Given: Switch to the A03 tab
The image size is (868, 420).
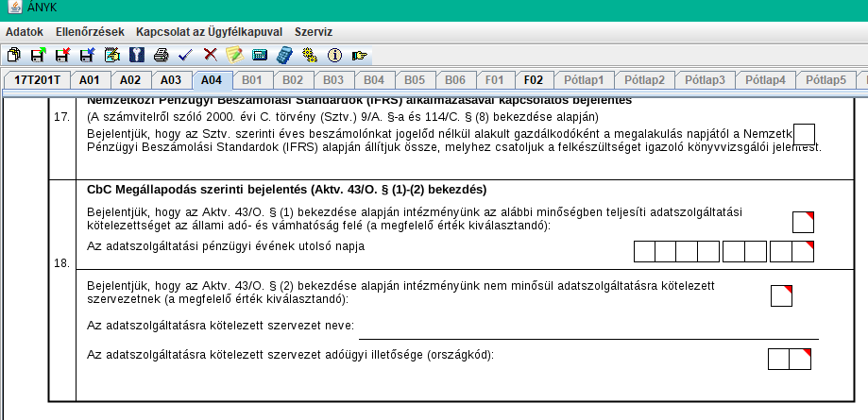Looking at the screenshot, I should click(x=170, y=79).
